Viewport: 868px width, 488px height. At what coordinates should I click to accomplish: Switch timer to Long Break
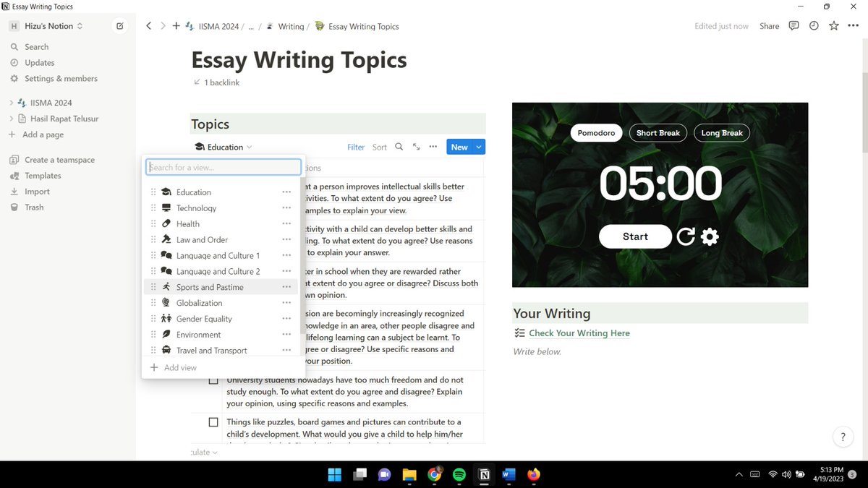coord(722,133)
